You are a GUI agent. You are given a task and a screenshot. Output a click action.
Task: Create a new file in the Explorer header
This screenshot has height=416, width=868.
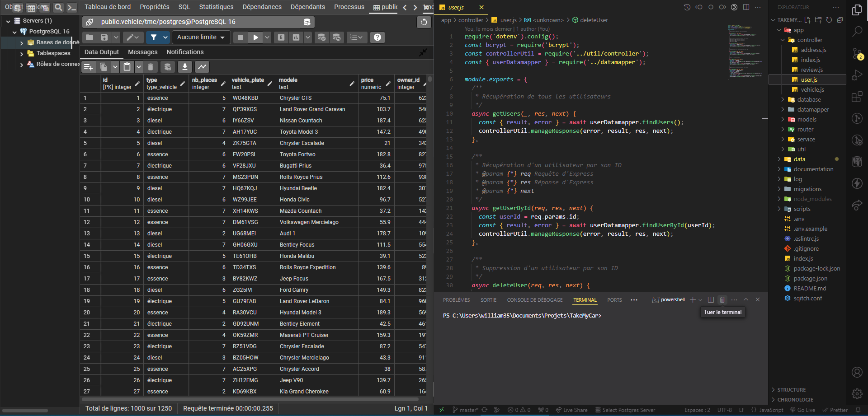807,20
